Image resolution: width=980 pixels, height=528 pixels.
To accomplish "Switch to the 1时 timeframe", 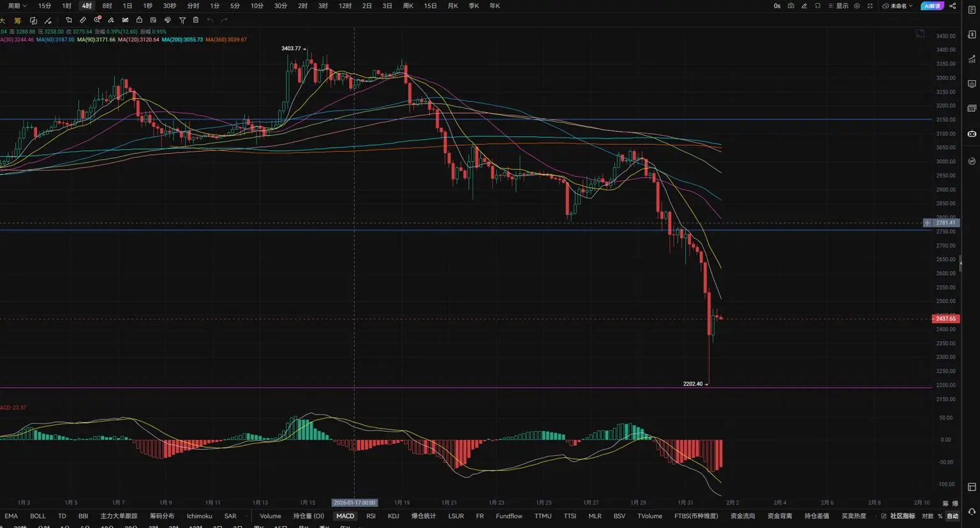I will pyautogui.click(x=67, y=6).
